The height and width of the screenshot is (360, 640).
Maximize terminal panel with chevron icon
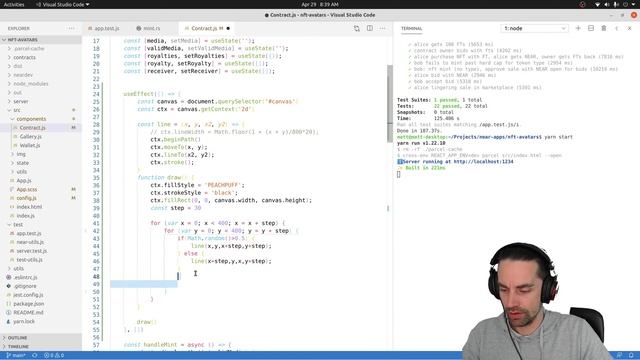tap(616, 28)
